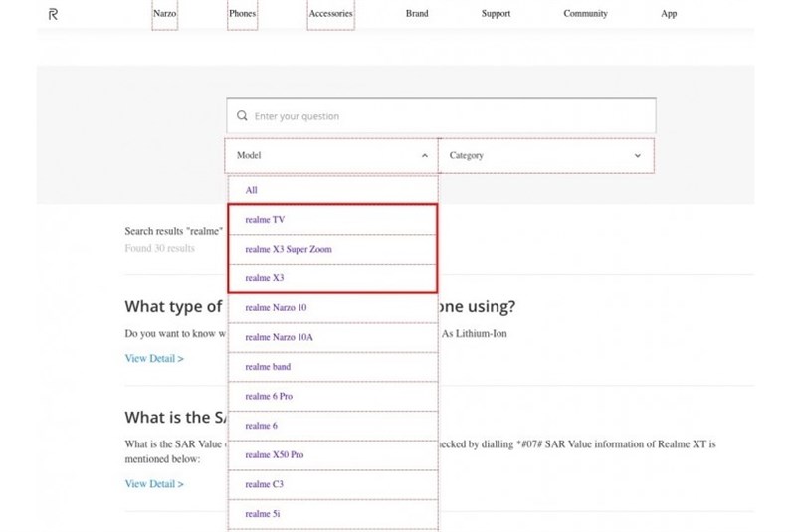This screenshot has width=796, height=532.
Task: Open the Narzo menu
Action: point(165,14)
